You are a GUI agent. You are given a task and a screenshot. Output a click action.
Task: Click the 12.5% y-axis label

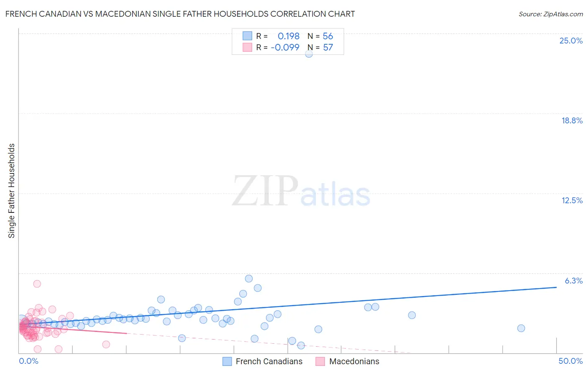tap(572, 200)
